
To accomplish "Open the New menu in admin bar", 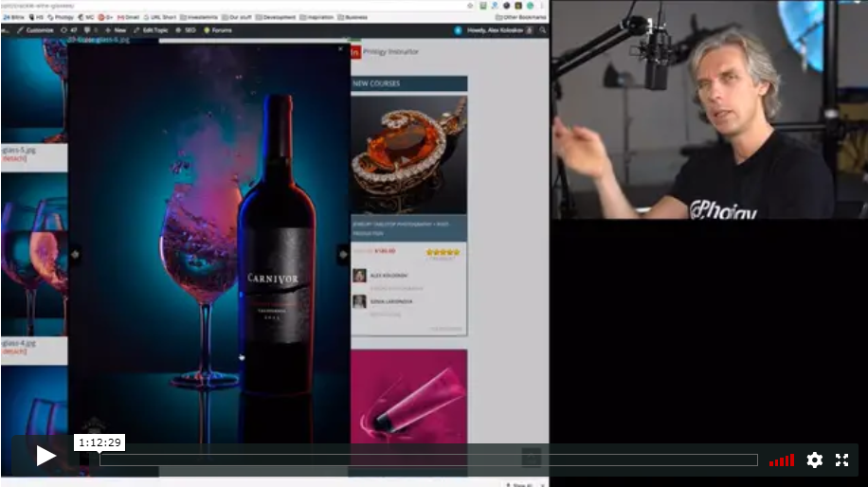I will 116,30.
